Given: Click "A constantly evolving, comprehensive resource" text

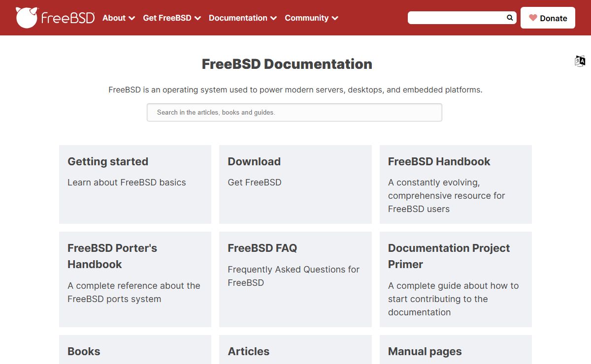Looking at the screenshot, I should 447,196.
